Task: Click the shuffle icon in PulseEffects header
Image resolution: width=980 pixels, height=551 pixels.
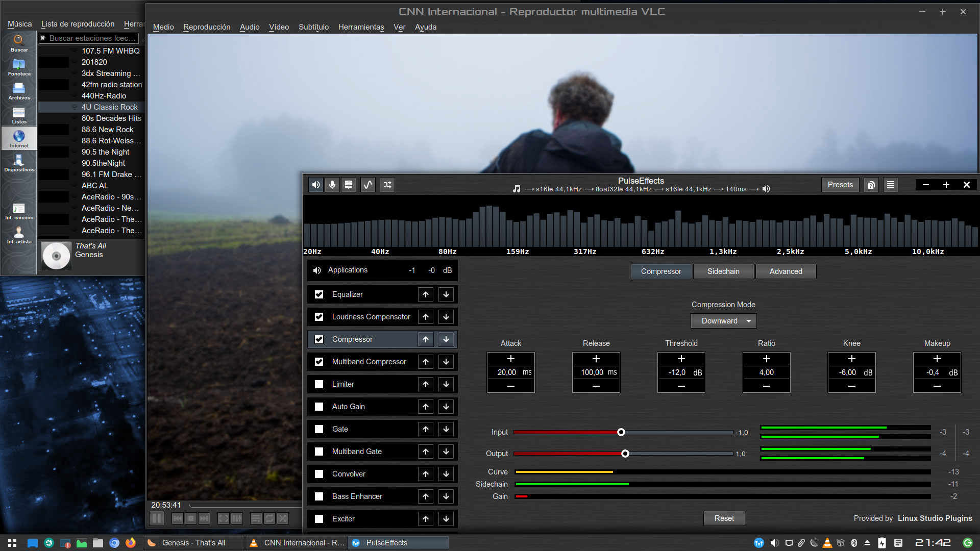Action: pyautogui.click(x=387, y=185)
